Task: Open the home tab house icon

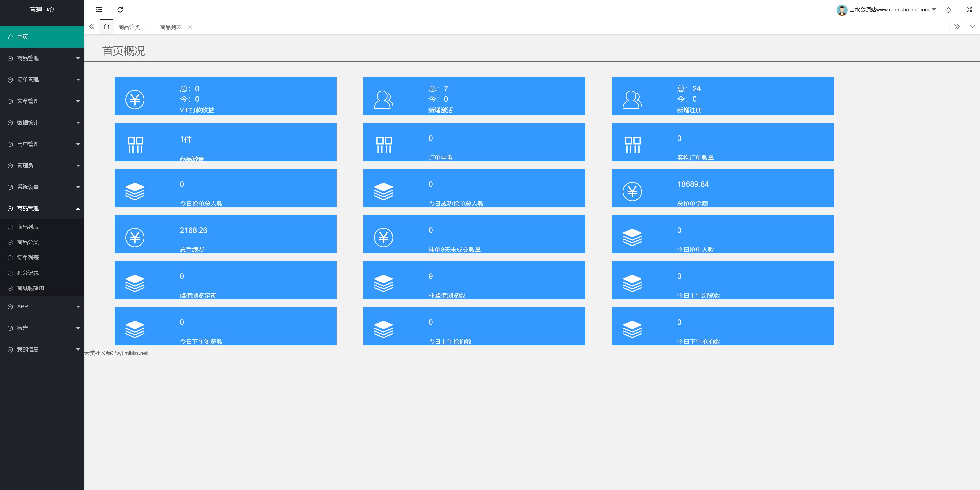Action: (106, 27)
